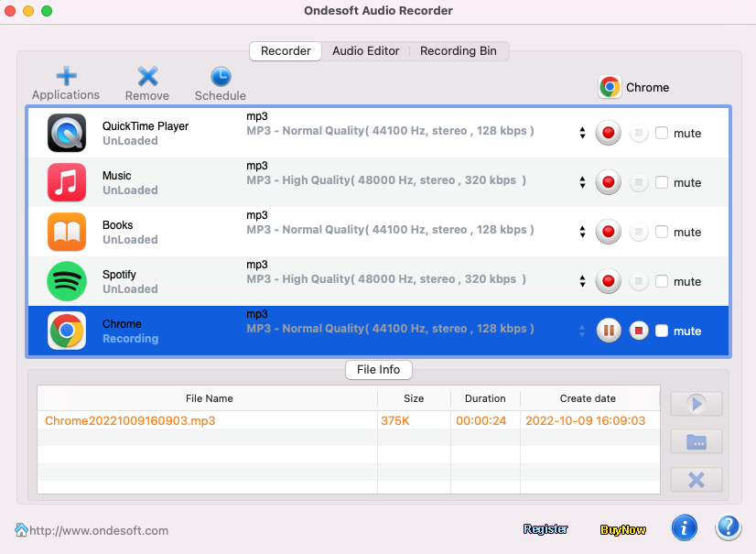Image resolution: width=756 pixels, height=554 pixels.
Task: Click the Music row stop button
Action: [639, 182]
